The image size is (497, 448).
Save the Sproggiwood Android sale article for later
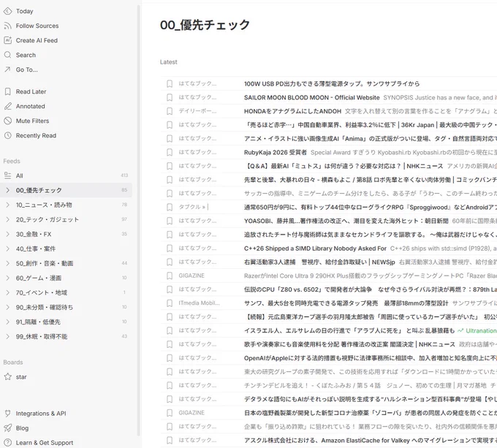click(170, 208)
